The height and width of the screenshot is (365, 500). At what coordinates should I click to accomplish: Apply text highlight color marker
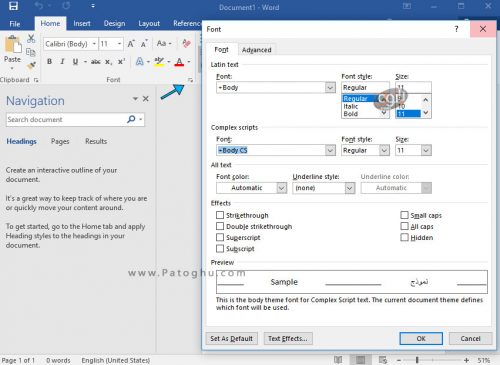pos(159,62)
